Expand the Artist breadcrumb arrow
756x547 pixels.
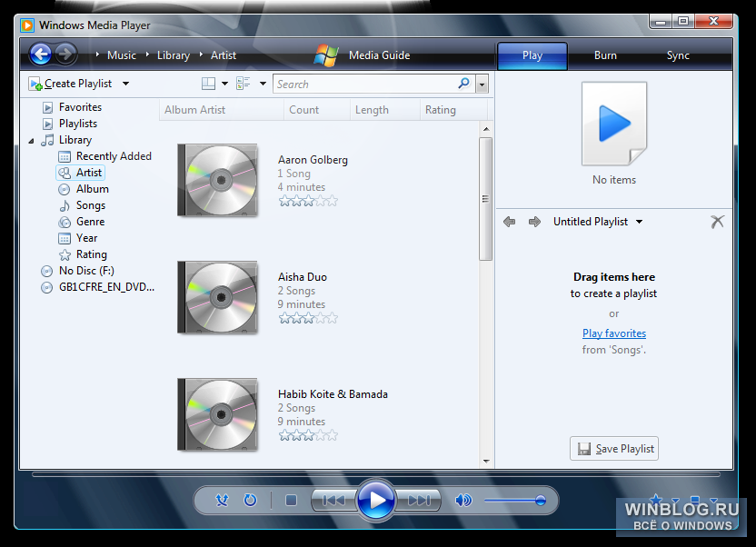[201, 55]
